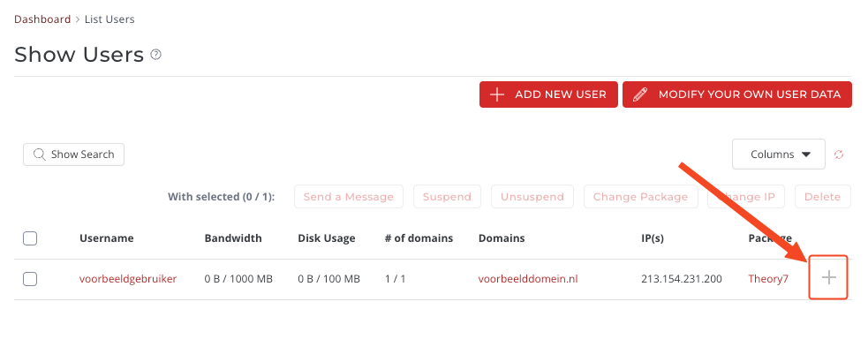Click the List Users breadcrumb text
868x347 pixels.
(x=109, y=19)
